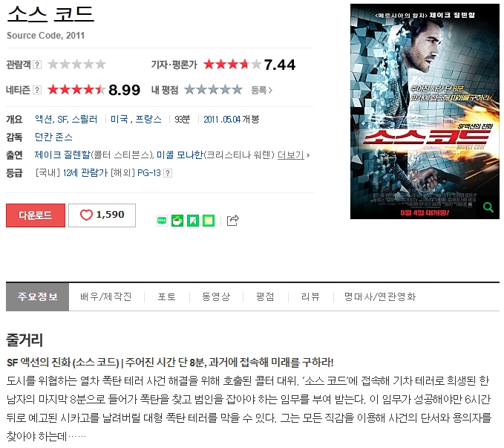
Task: Open actor 제이크 질렌할 link
Action: click(x=62, y=155)
